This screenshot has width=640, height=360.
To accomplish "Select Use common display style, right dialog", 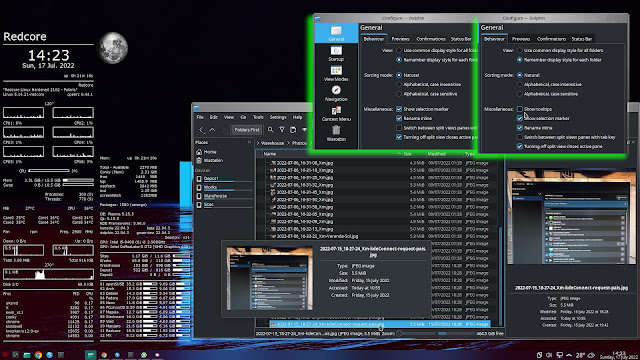I will point(520,50).
